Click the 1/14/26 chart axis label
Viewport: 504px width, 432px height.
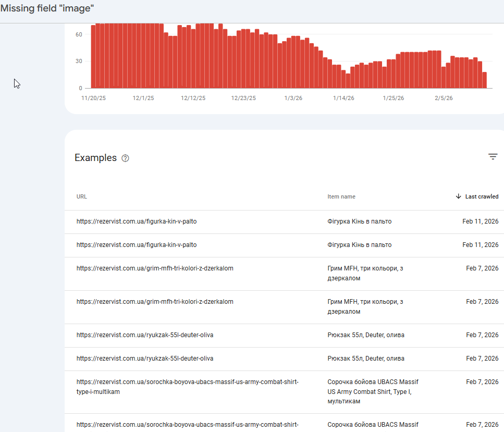343,98
